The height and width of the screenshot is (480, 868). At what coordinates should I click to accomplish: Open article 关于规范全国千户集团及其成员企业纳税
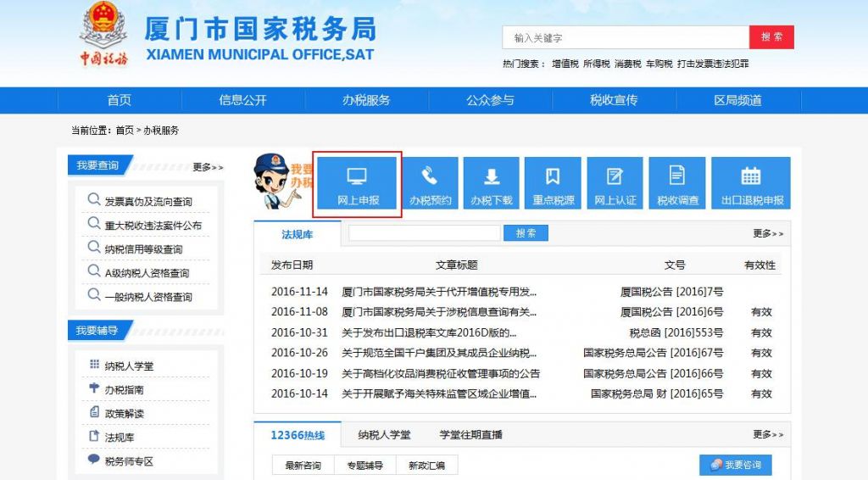pos(439,353)
